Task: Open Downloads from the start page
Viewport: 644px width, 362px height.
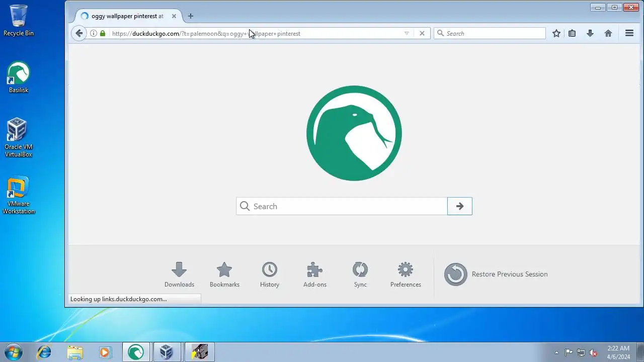Action: point(179,275)
